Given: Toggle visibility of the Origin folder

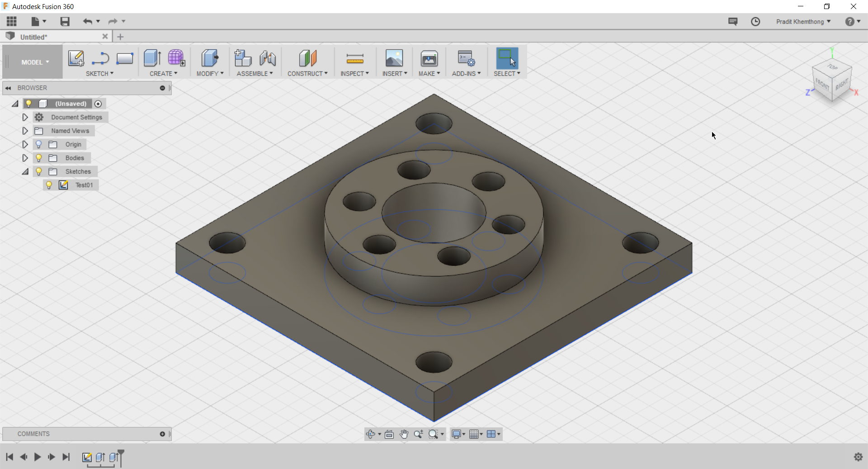Looking at the screenshot, I should click(38, 144).
